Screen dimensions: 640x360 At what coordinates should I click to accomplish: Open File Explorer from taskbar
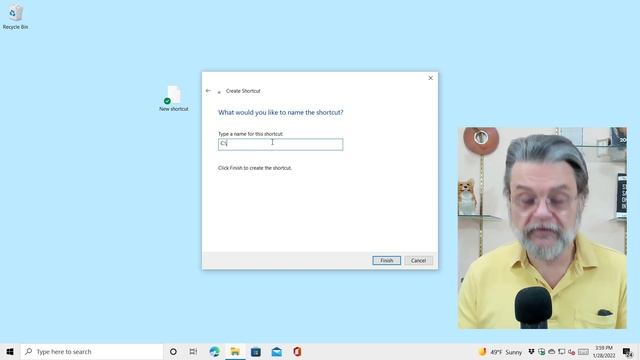[235, 351]
